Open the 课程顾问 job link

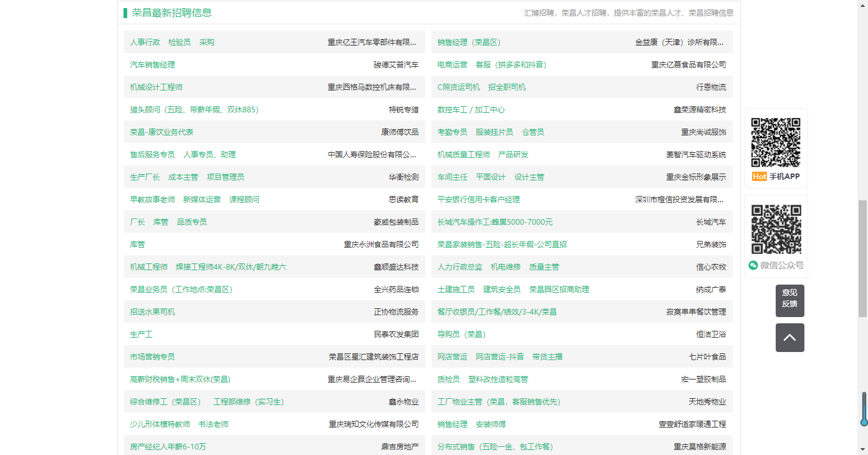pos(244,200)
